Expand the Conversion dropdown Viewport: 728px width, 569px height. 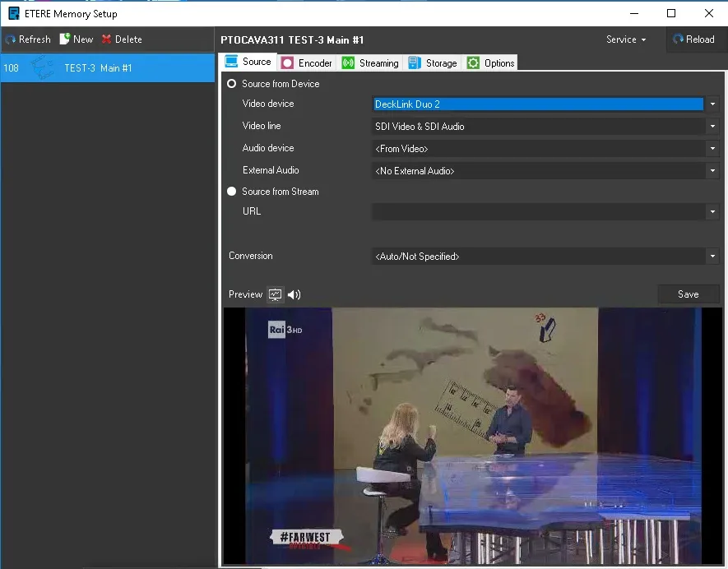pyautogui.click(x=712, y=257)
